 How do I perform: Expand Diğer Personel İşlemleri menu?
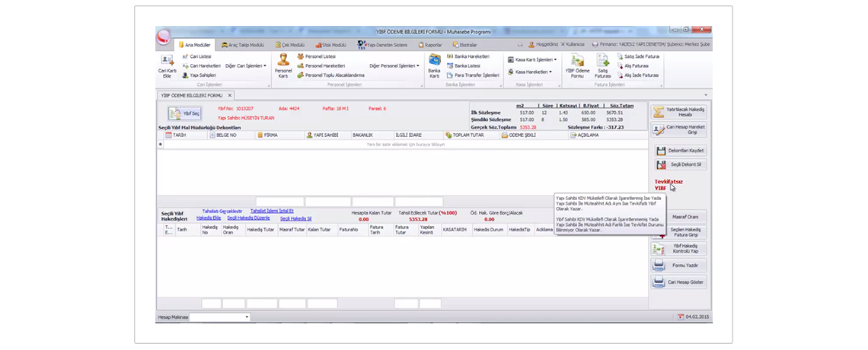(x=394, y=66)
